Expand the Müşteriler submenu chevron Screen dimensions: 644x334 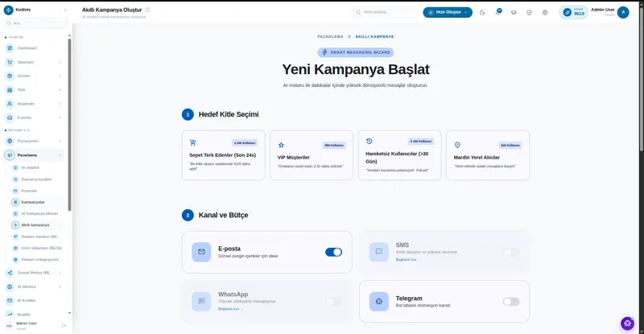coord(60,104)
